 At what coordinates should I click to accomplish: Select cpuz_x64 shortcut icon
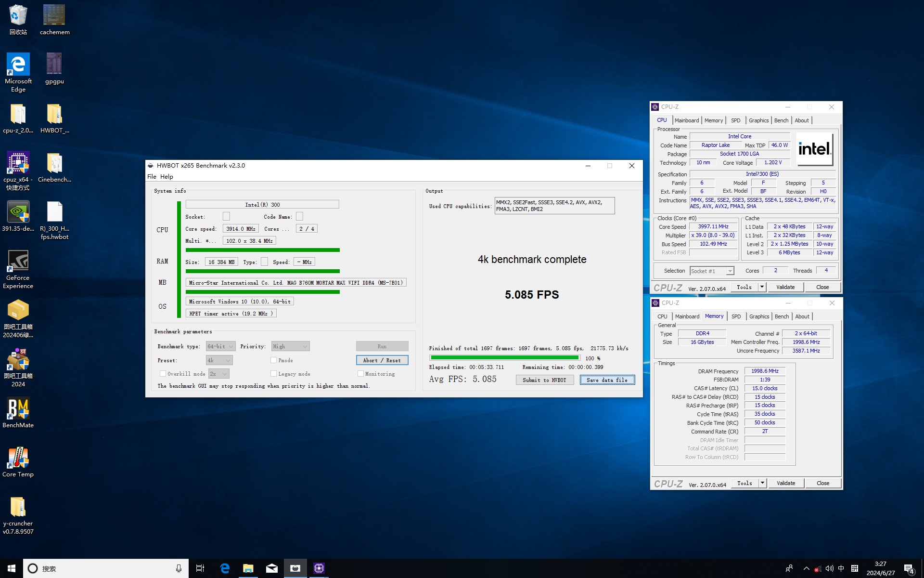(x=18, y=171)
